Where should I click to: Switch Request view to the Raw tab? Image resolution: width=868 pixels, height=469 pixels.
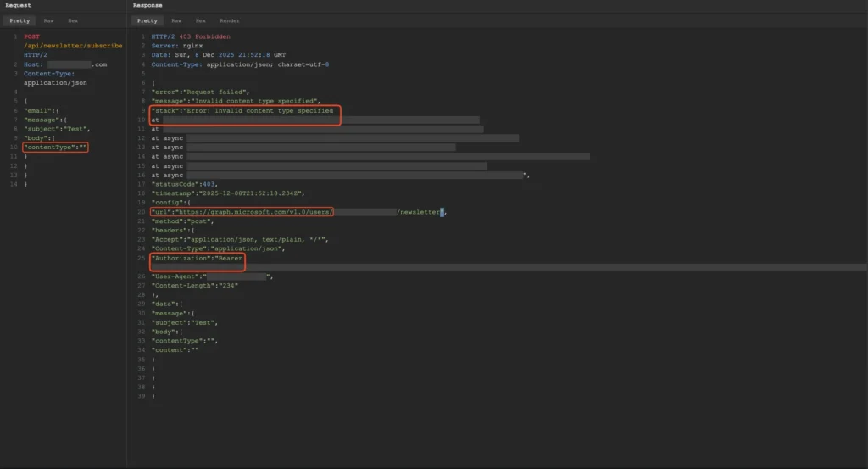pyautogui.click(x=50, y=20)
